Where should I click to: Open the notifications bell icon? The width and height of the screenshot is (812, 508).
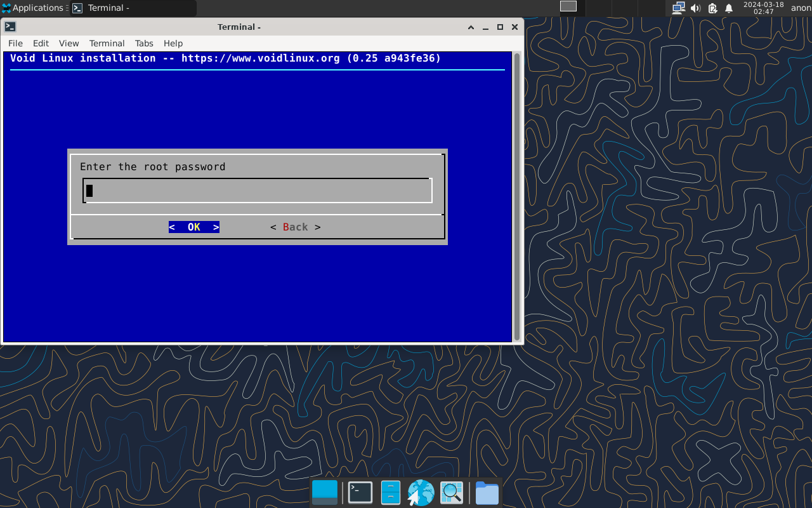click(729, 8)
